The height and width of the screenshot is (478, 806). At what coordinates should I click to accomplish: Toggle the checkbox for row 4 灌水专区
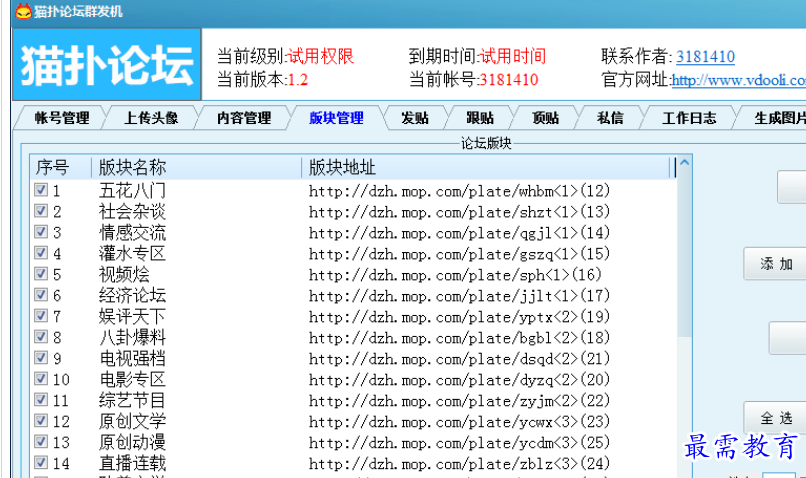tap(41, 253)
